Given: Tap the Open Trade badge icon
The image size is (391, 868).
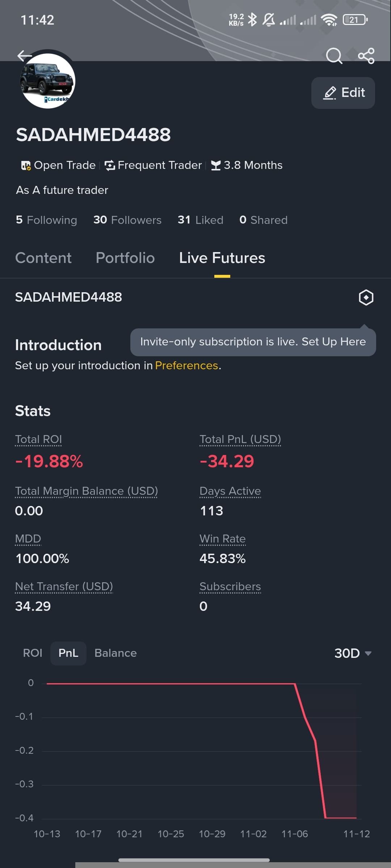Looking at the screenshot, I should tap(26, 166).
